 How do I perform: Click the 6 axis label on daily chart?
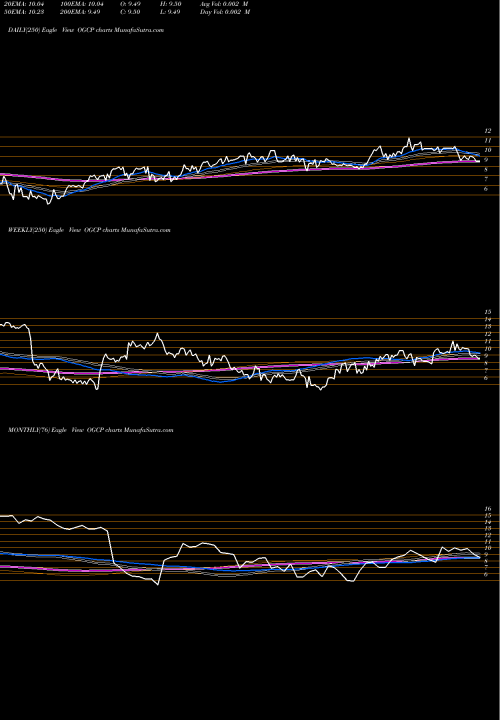point(486,189)
